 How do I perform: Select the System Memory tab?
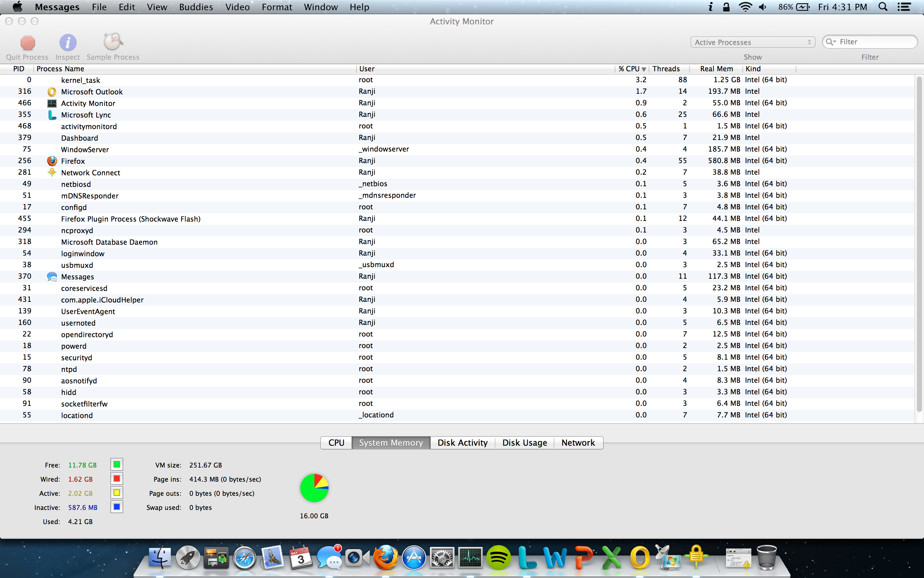(391, 443)
